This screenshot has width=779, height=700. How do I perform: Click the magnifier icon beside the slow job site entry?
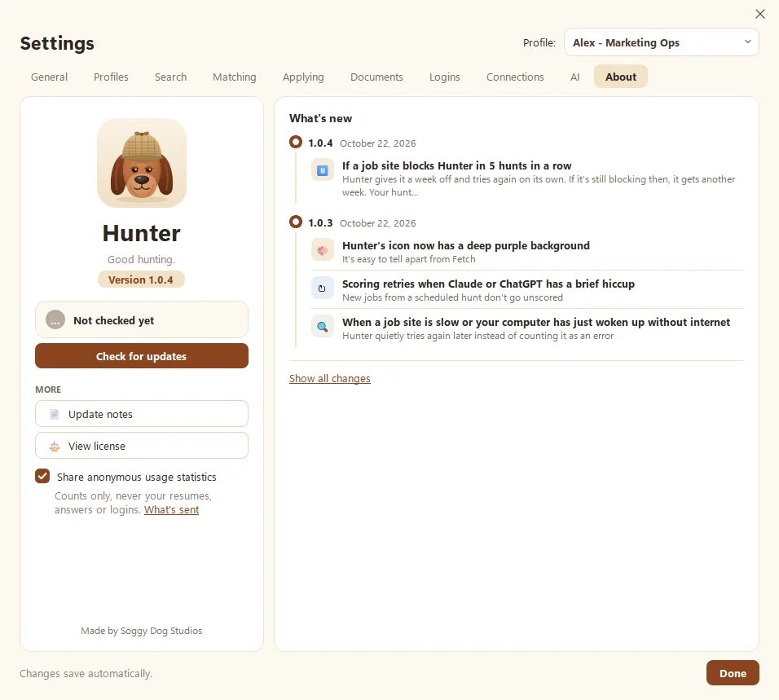[323, 327]
